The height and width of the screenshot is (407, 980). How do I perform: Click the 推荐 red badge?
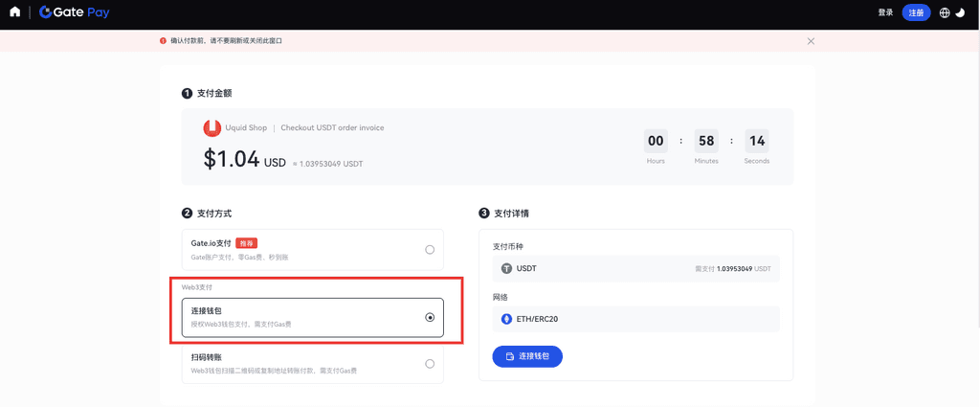(x=247, y=243)
